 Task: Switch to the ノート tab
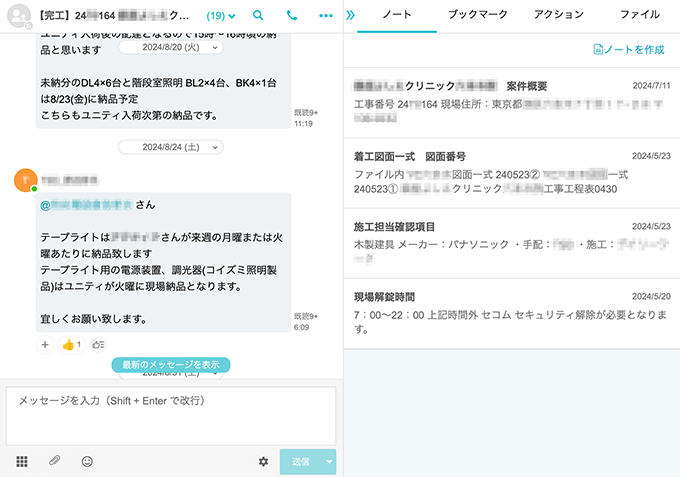pos(397,15)
